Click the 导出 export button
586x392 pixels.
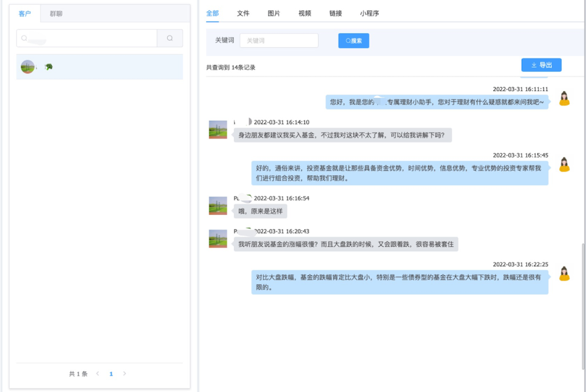(x=541, y=65)
